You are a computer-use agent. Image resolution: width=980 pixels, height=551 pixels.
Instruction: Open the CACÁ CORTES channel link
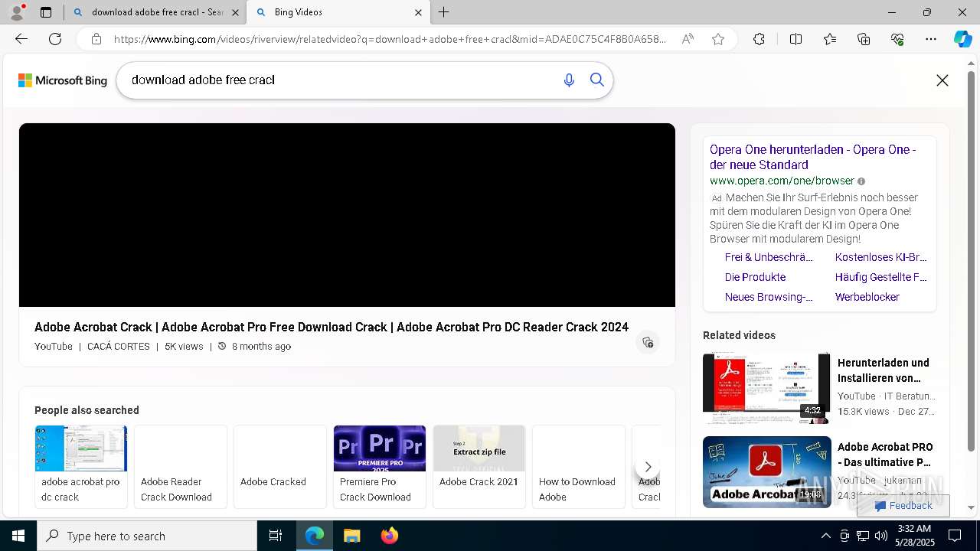119,347
